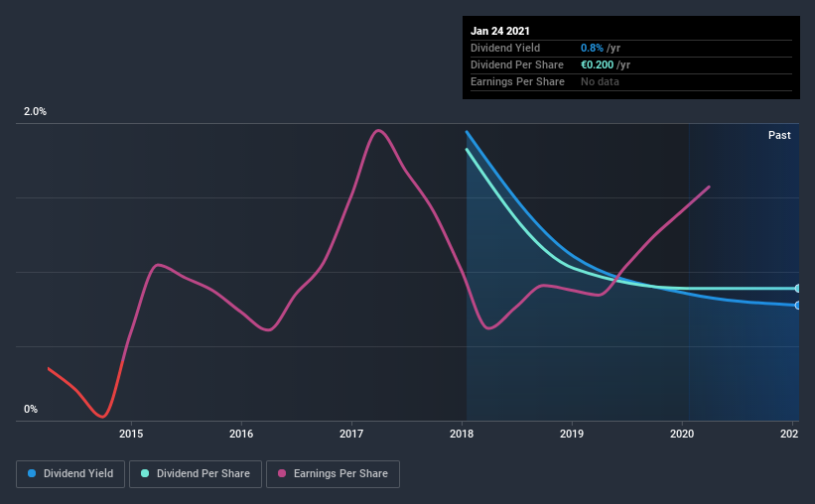The image size is (815, 504).
Task: Click the tooltip Earnings Per Share row label
Action: 518,82
